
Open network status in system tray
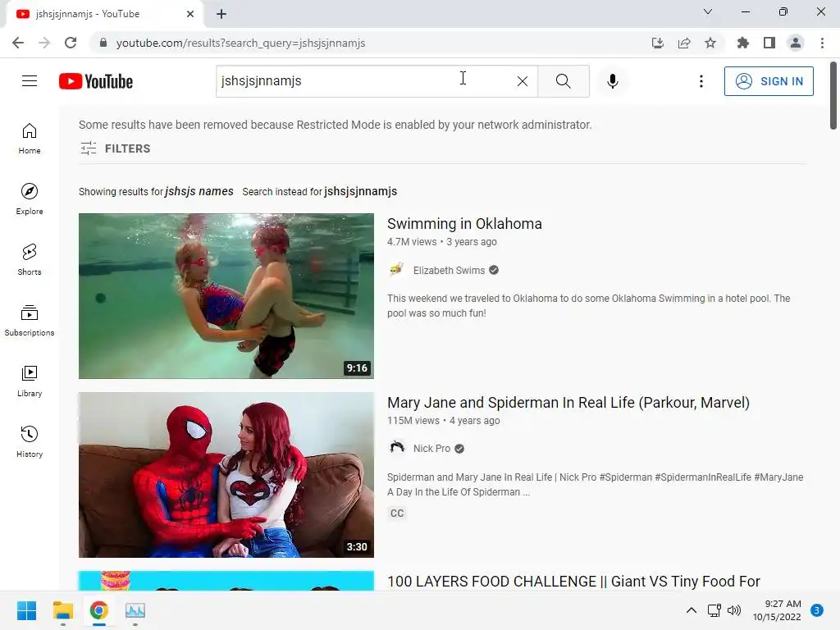[714, 610]
